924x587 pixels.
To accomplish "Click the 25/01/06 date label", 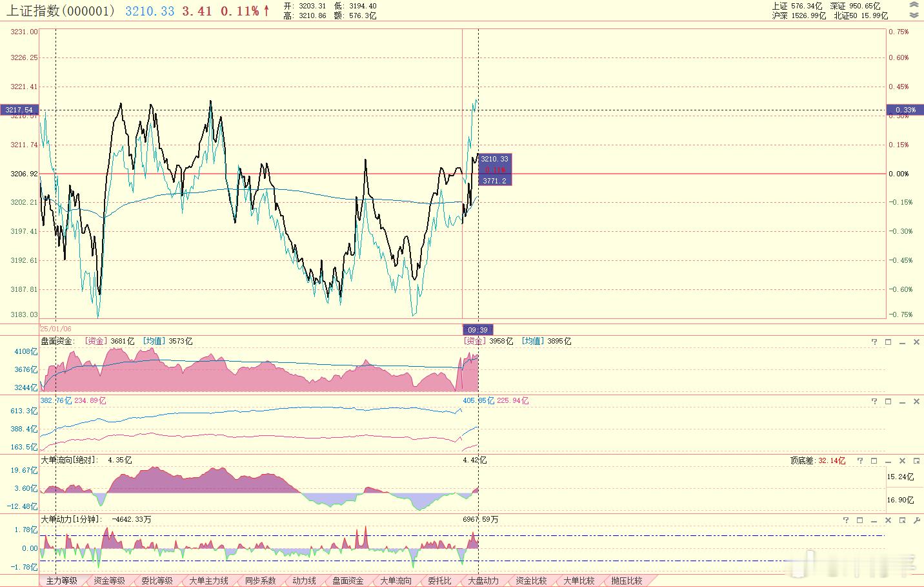I will [55, 329].
